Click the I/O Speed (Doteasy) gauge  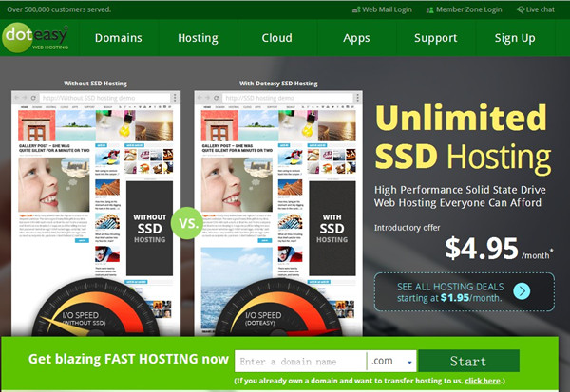coord(278,308)
